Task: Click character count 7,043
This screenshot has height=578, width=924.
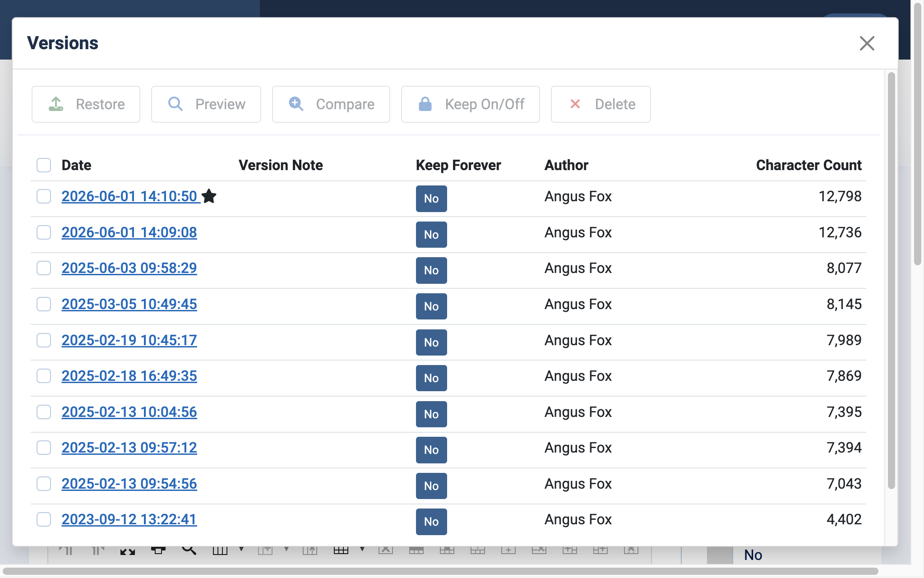Action: point(844,484)
